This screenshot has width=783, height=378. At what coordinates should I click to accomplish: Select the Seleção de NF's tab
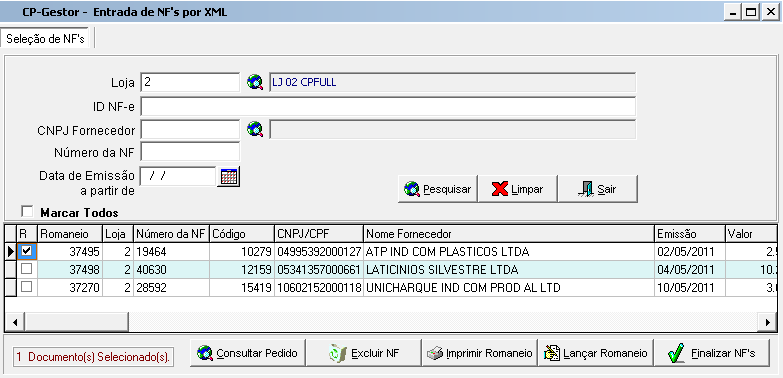(x=45, y=39)
